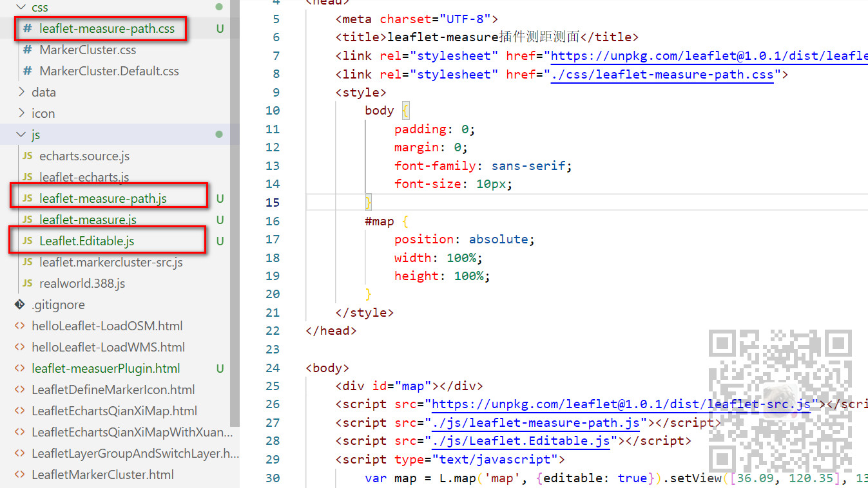
Task: Open LeafletLayerGroupAndSwitchLayer file
Action: tap(135, 453)
